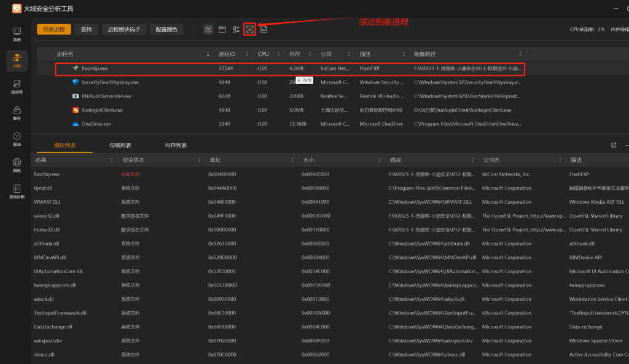Switch to the 模块列表 tab
This screenshot has height=364, width=629.
64,145
